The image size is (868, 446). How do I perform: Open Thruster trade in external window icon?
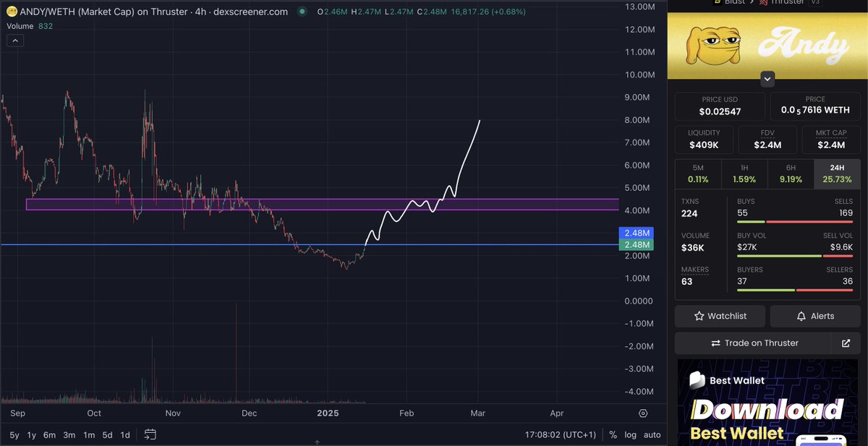pos(846,343)
